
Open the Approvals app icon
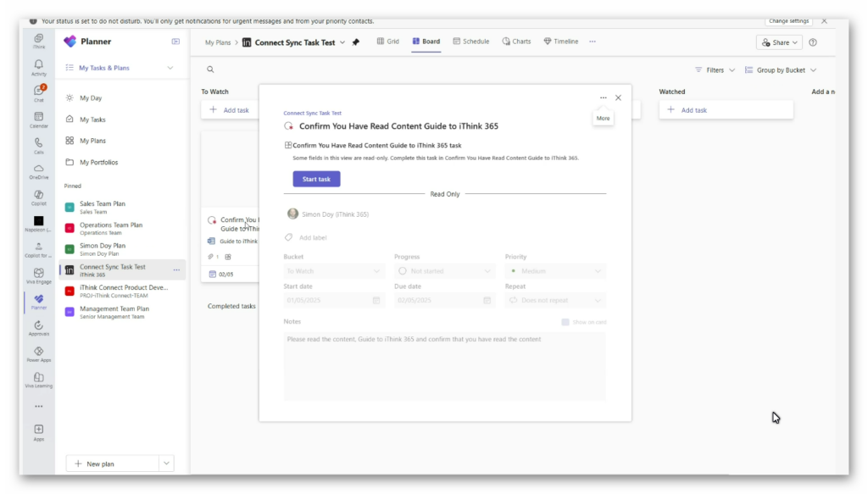(39, 328)
